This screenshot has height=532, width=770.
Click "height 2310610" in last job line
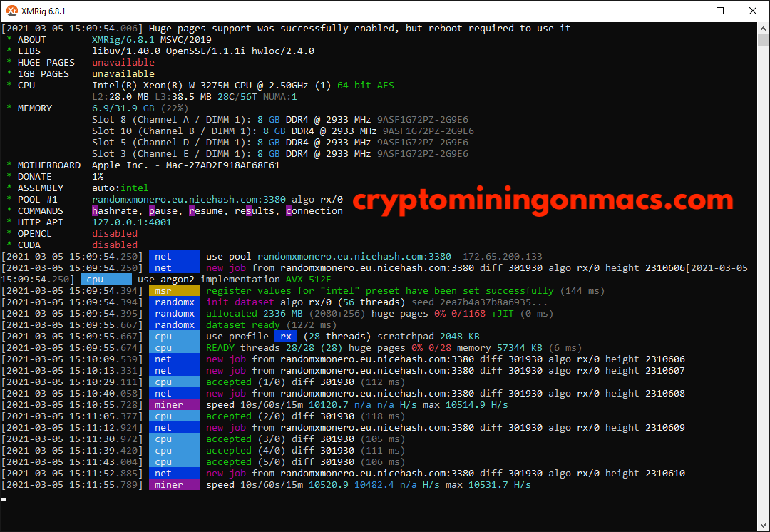point(645,474)
